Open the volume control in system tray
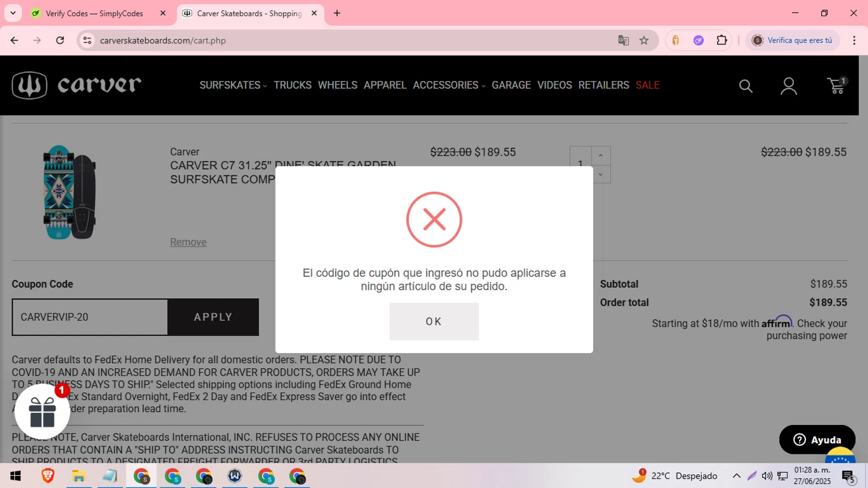The width and height of the screenshot is (868, 488). pos(767,476)
